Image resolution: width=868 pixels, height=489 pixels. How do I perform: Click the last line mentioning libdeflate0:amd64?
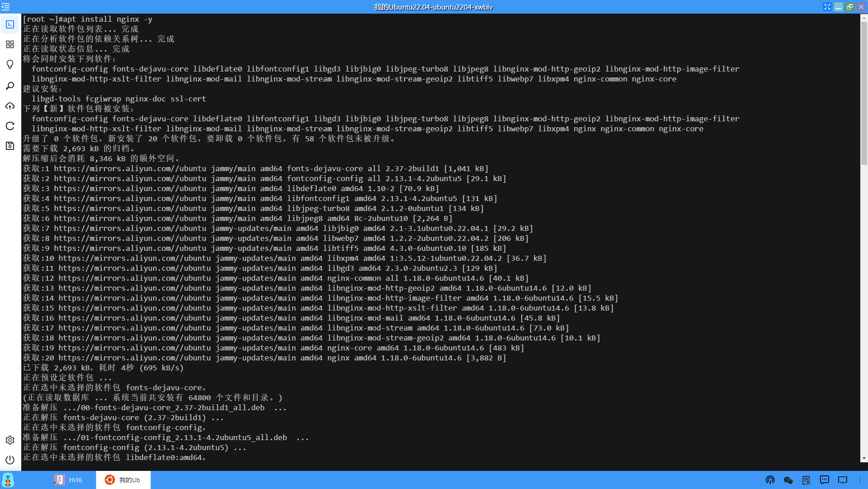tap(115, 457)
